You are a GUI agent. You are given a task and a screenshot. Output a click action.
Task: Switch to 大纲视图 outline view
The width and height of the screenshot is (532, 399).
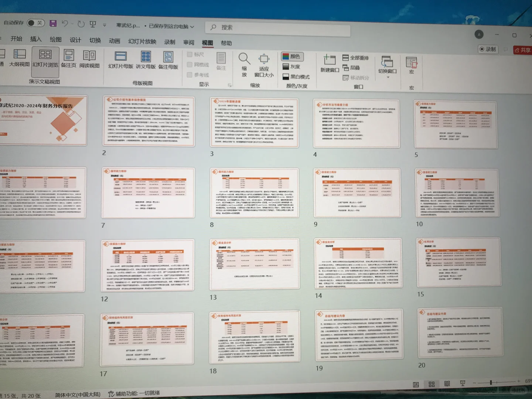click(x=19, y=58)
